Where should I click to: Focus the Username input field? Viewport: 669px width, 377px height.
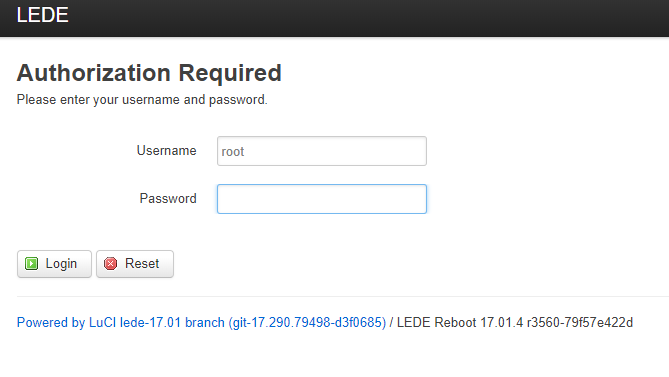point(322,151)
